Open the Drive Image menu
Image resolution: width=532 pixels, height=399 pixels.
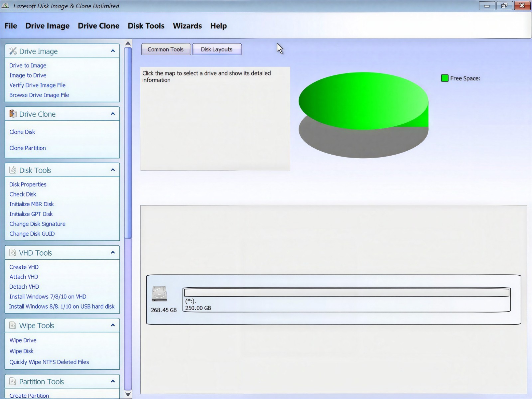tap(48, 26)
